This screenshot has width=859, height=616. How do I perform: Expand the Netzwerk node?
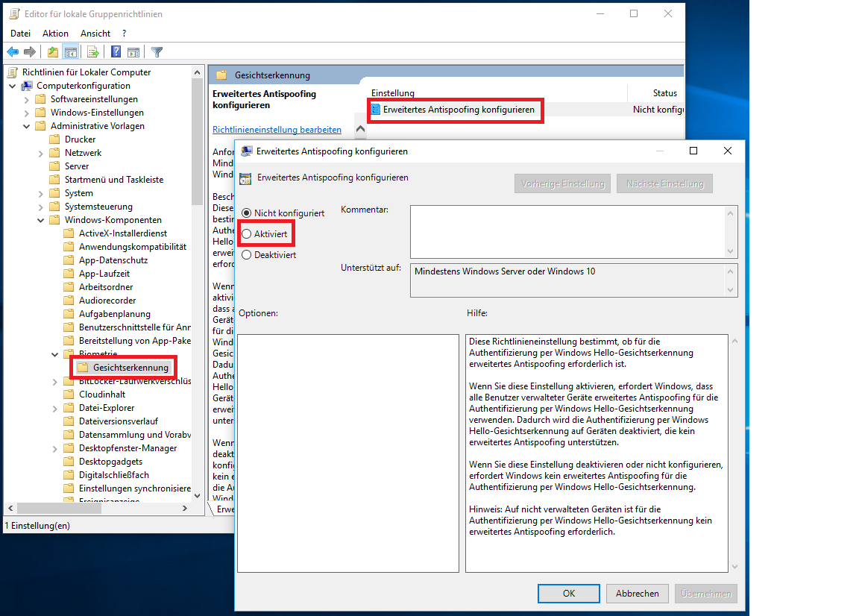(40, 154)
